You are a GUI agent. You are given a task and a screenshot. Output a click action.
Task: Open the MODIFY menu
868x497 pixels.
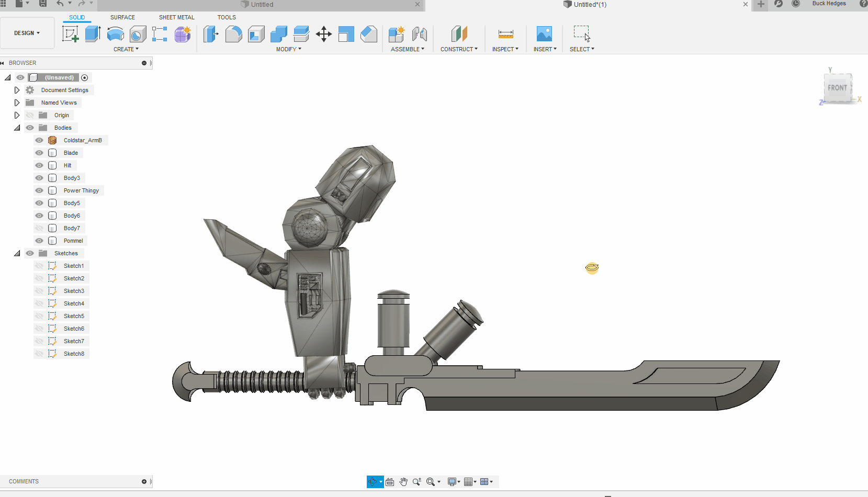pos(289,49)
